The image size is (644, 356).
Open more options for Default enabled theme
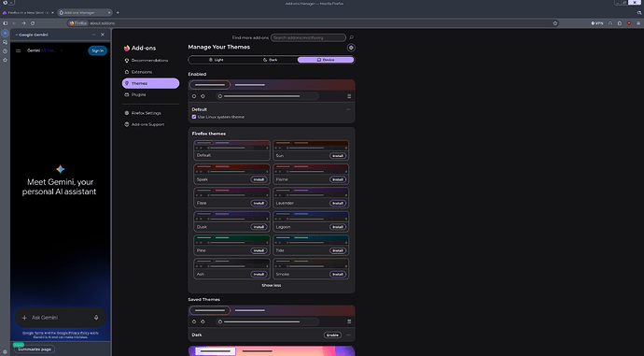point(348,109)
